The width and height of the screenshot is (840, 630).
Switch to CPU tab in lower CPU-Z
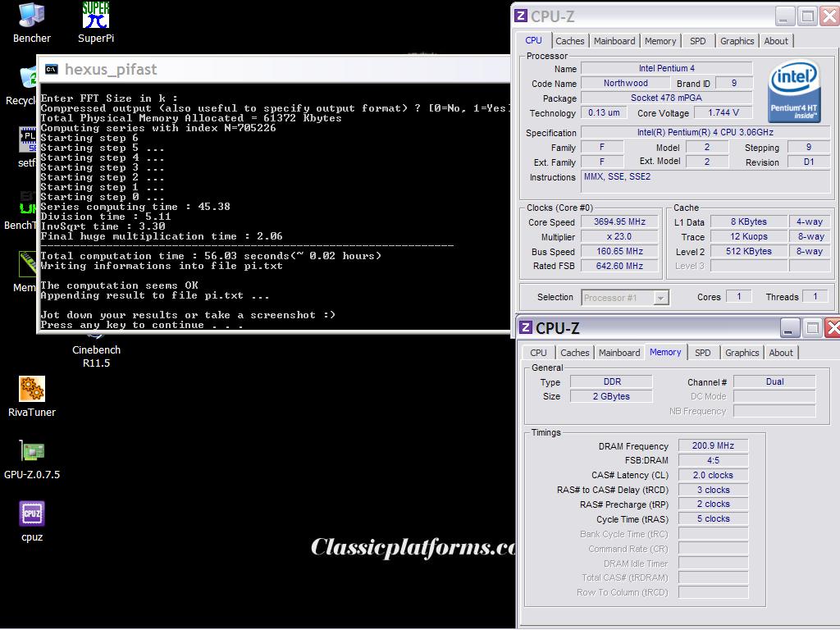point(538,353)
